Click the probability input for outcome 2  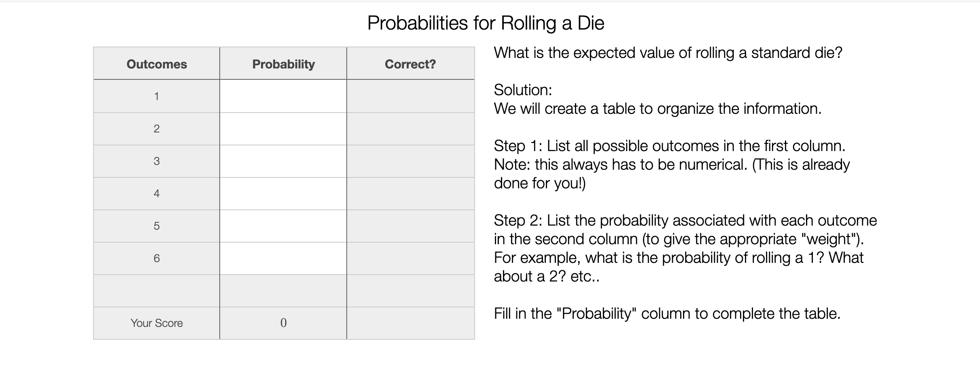coord(283,129)
